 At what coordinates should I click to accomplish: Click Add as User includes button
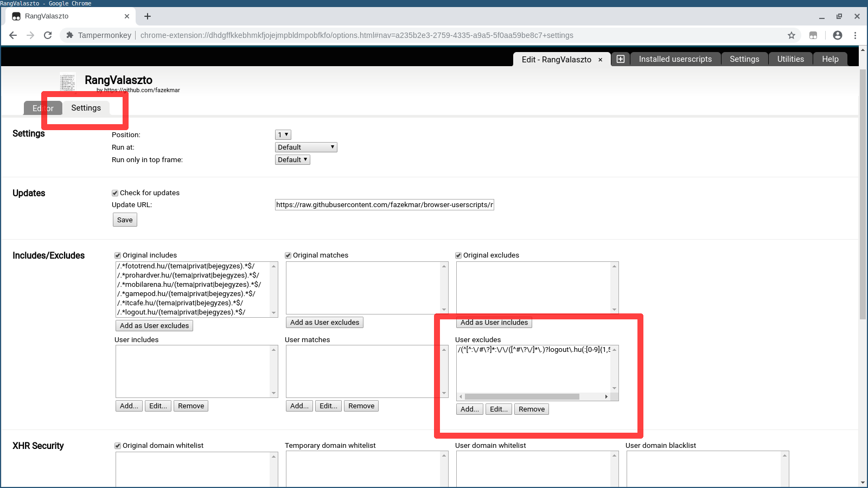click(x=494, y=322)
